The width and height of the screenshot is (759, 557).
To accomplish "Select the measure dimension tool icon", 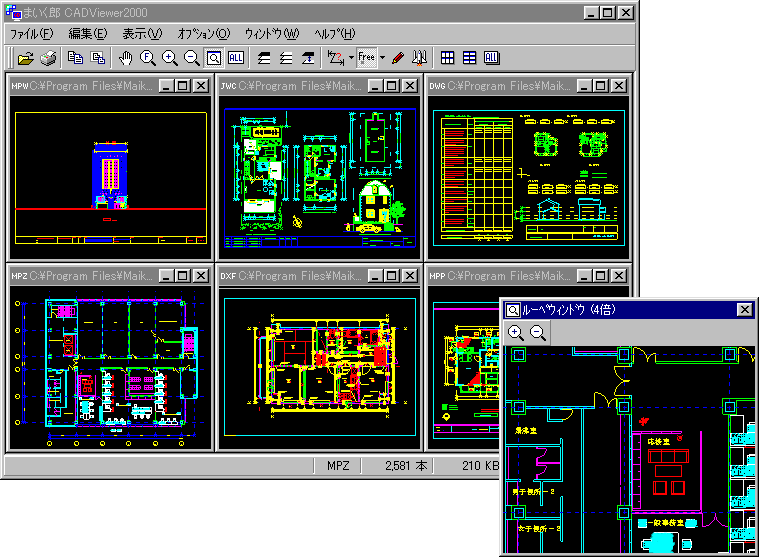I will [x=335, y=58].
